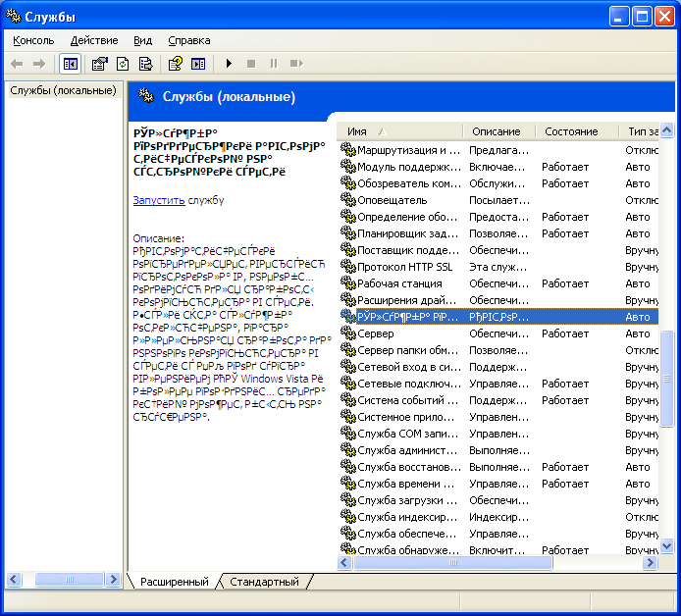Screen dimensions: 681x616
Task: Click the service list horizontal scrollbar thumb
Action: click(x=453, y=563)
